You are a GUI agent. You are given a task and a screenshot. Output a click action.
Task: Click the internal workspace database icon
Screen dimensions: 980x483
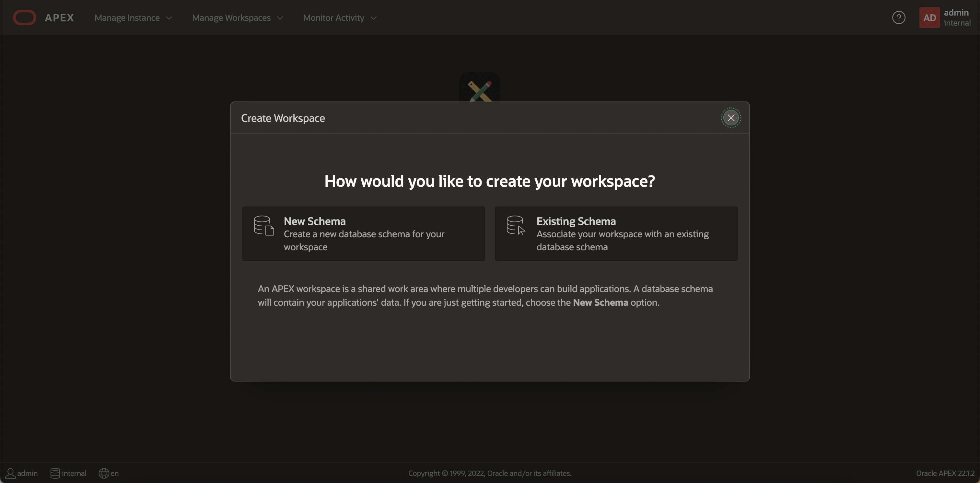click(55, 473)
